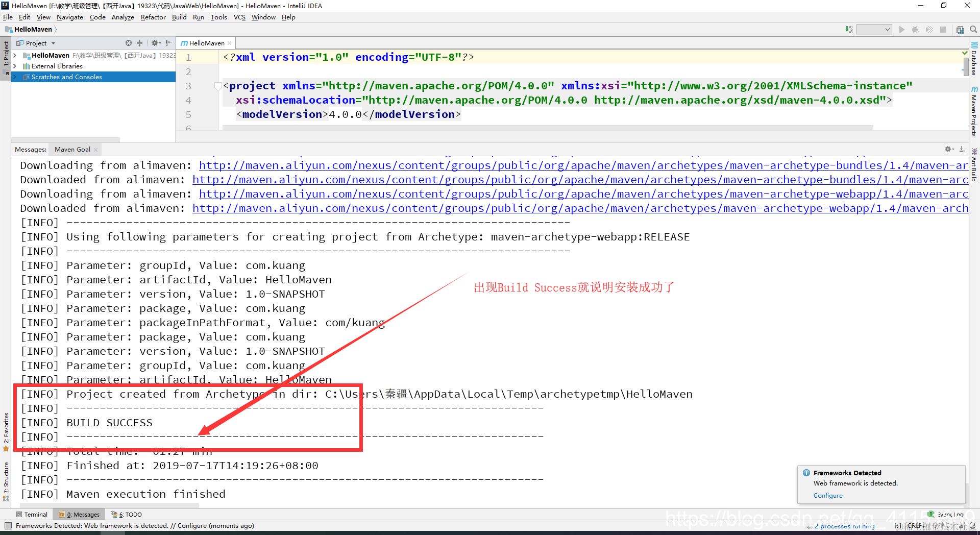This screenshot has width=980, height=535.
Task: Open the File menu
Action: pos(8,17)
